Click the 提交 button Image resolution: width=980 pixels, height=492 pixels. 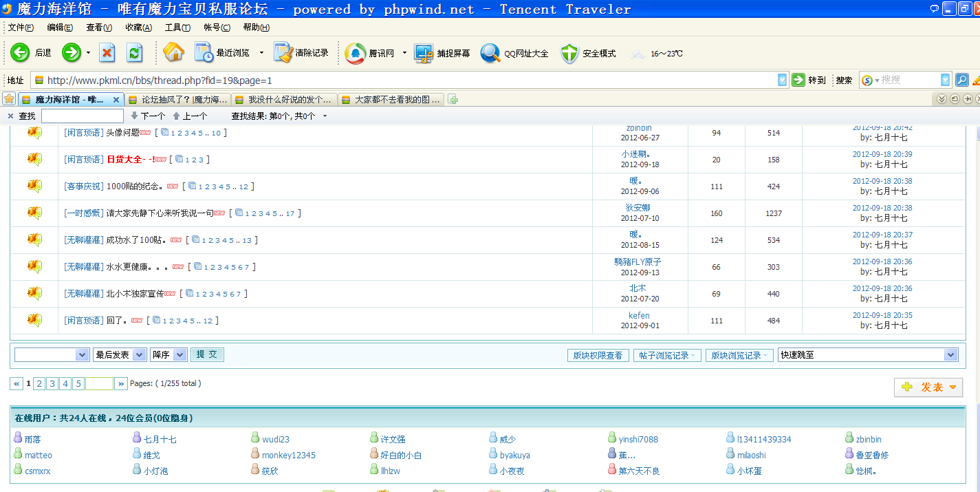click(207, 354)
